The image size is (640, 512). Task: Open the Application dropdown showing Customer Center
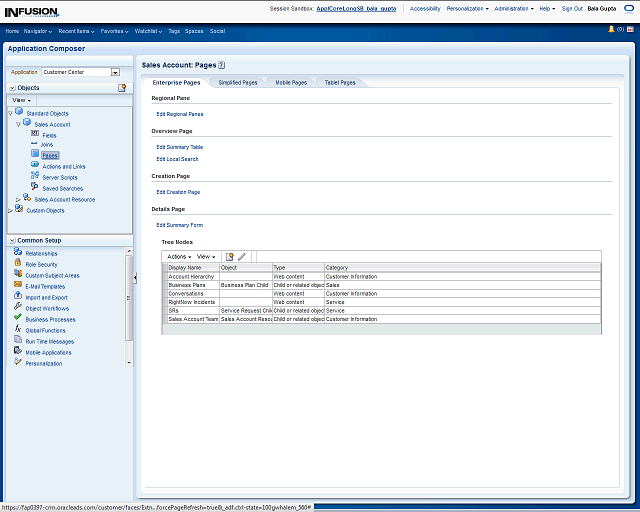[115, 72]
